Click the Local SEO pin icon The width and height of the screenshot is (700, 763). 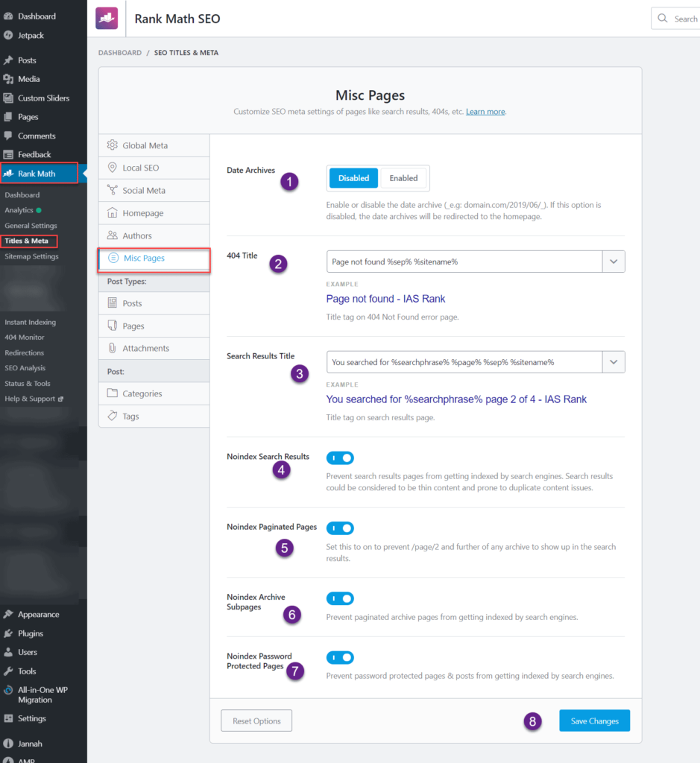[113, 168]
